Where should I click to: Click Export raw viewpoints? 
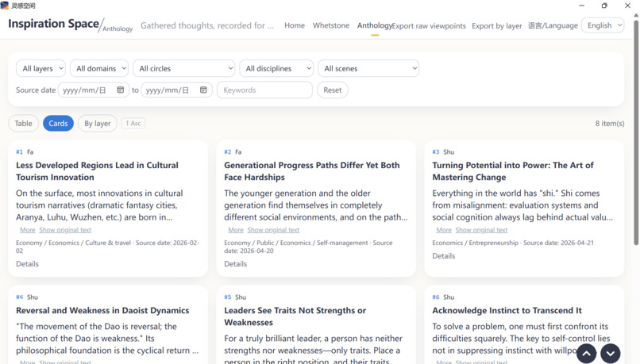click(x=429, y=25)
